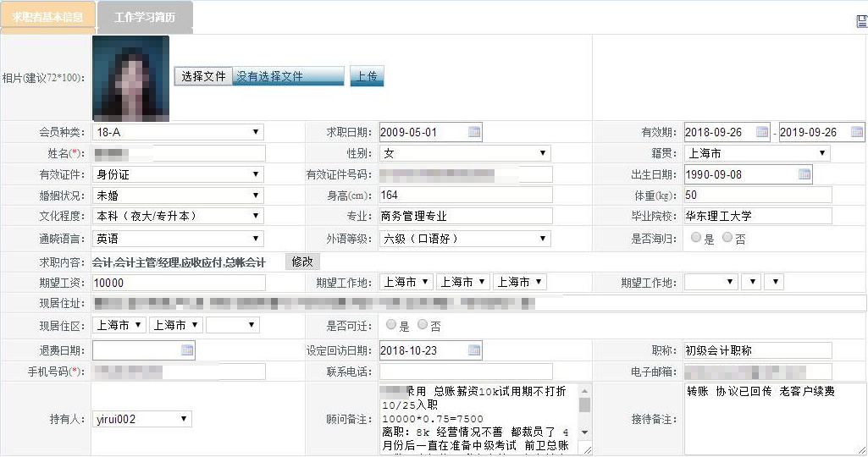Click the 体重 field showing 50
Screen dimensions: 868x457
758,195
